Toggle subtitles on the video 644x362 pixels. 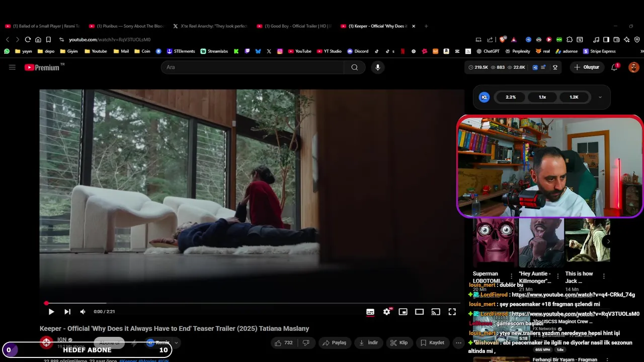coord(370,312)
